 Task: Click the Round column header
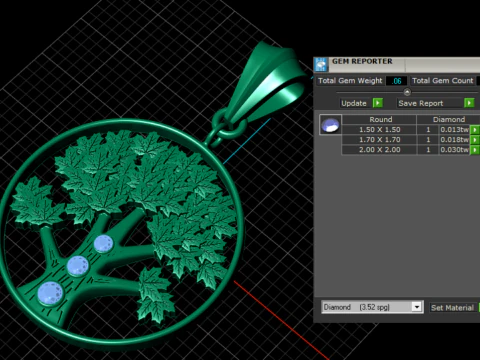[x=379, y=119]
